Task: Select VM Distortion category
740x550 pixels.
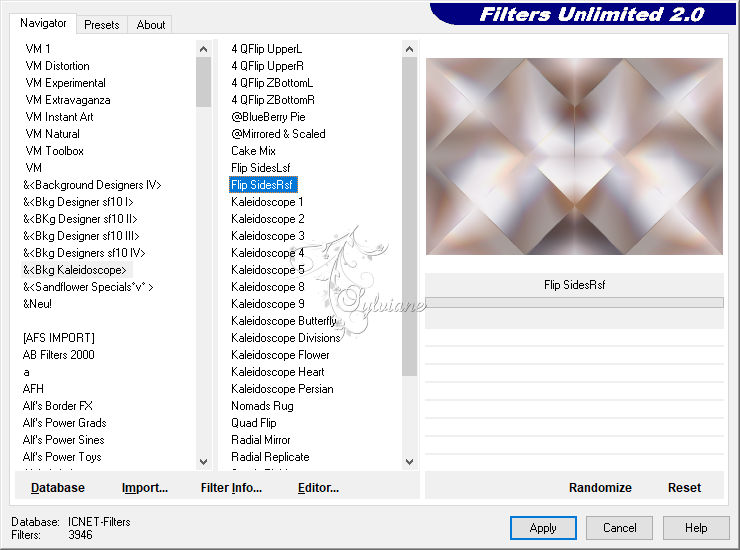Action: 58,66
